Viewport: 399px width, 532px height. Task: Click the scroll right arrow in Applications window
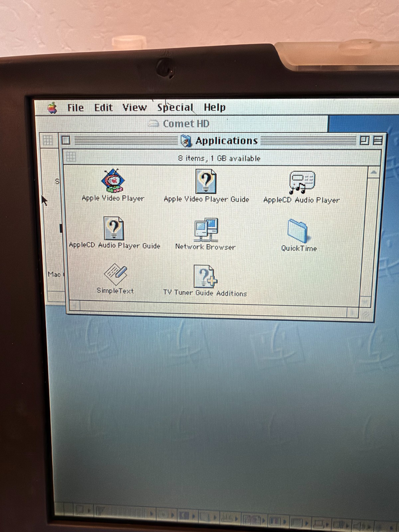pos(352,313)
